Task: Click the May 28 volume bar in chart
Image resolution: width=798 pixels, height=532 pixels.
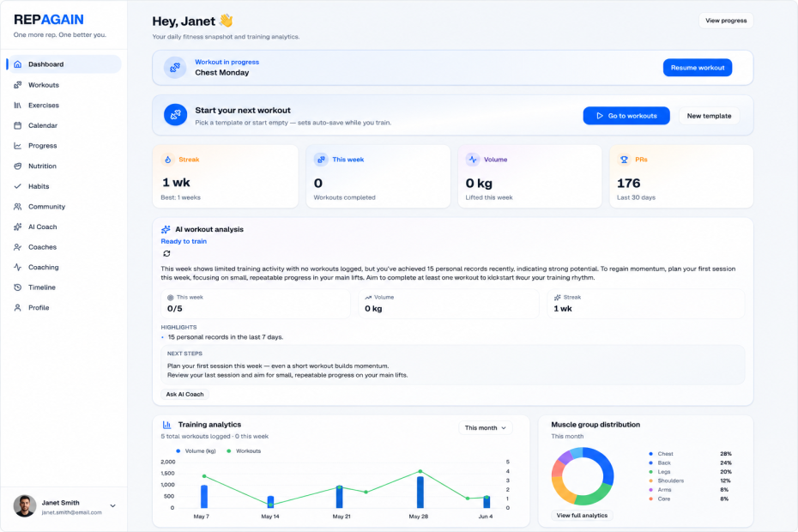Action: [x=420, y=492]
